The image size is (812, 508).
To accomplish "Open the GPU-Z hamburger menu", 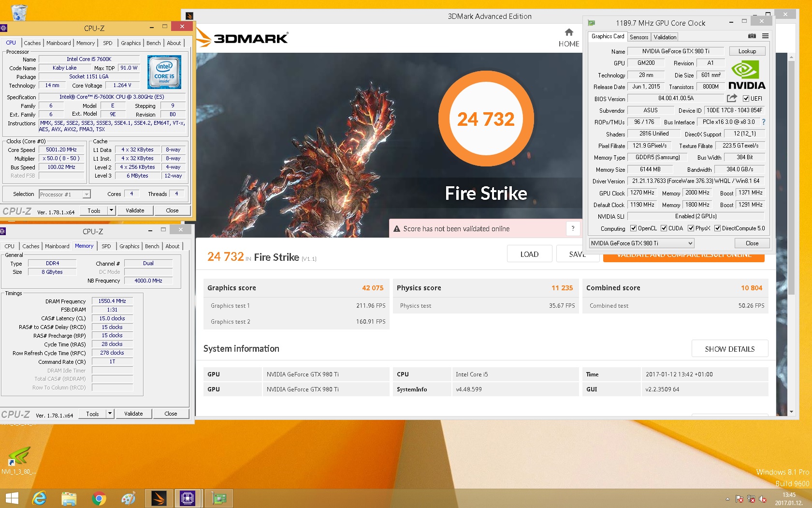I will click(x=765, y=36).
